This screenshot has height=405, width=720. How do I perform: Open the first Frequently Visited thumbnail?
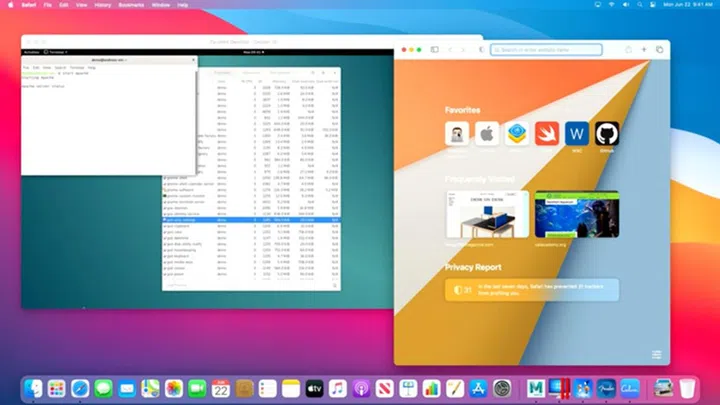click(x=487, y=214)
